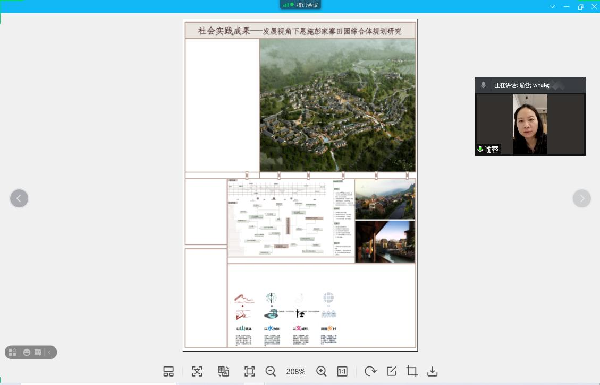The image size is (600, 385).
Task: Open apps grid icon in floating pill
Action: pyautogui.click(x=12, y=352)
